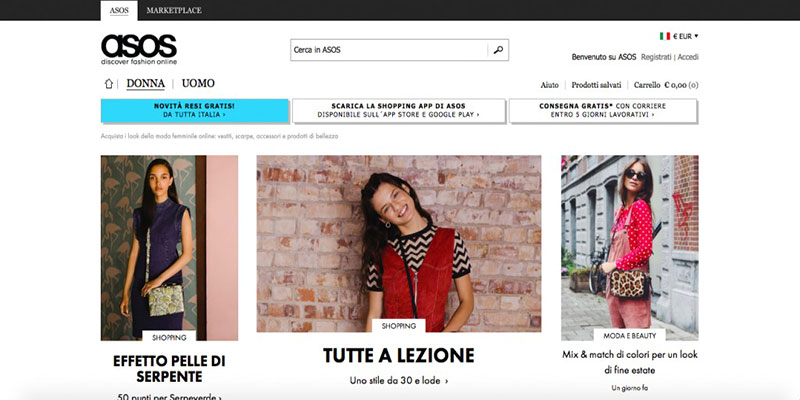
Task: Click the 50 punti per Serpeverde link
Action: 169,396
